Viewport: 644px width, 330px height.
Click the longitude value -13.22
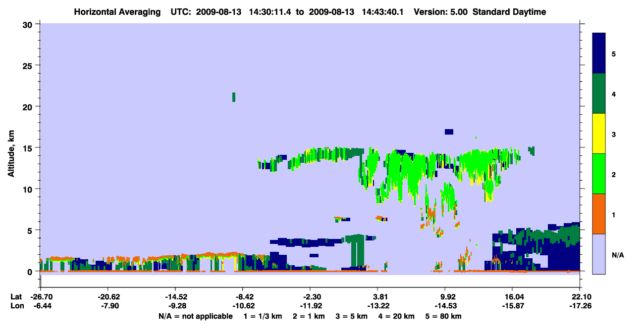[378, 306]
